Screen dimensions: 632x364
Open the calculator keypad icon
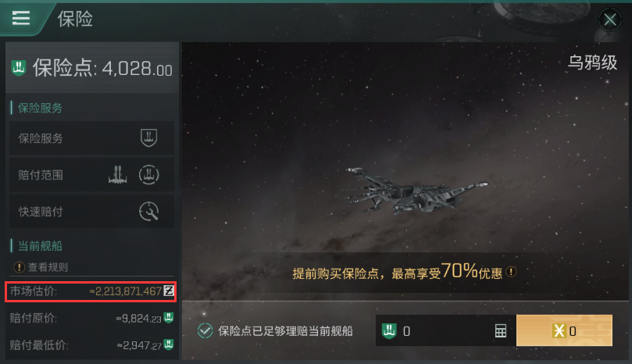pyautogui.click(x=501, y=331)
